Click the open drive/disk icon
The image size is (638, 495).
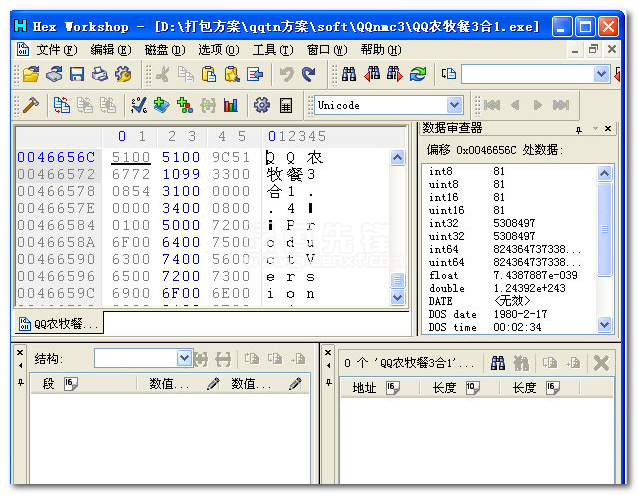54,74
